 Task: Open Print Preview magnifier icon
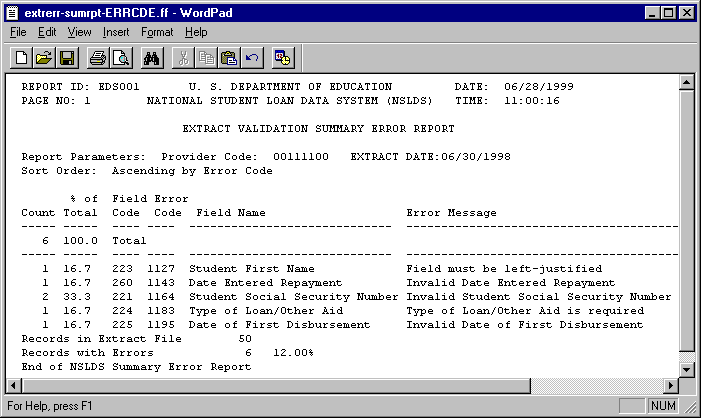121,58
